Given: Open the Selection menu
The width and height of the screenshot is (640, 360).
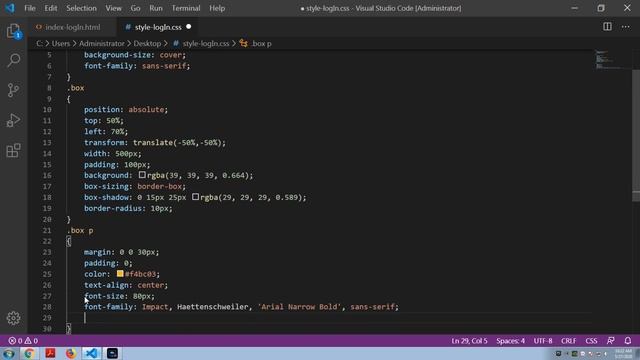Looking at the screenshot, I should pyautogui.click(x=81, y=8).
